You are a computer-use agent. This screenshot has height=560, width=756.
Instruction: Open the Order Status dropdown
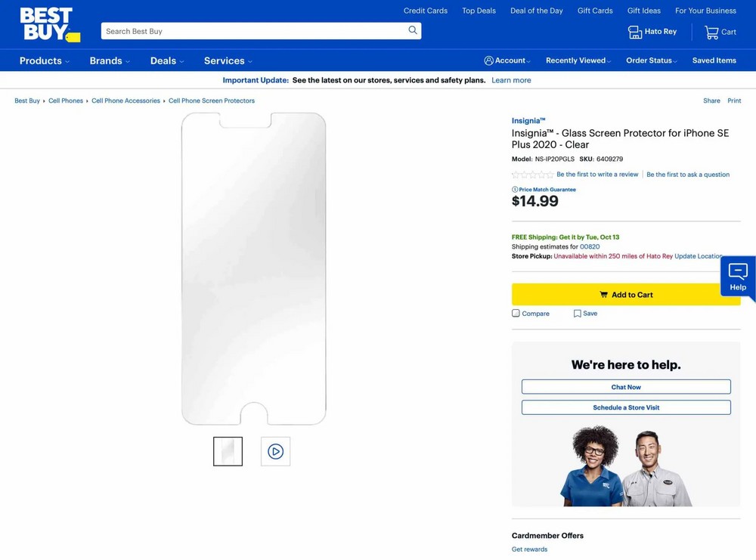[651, 60]
